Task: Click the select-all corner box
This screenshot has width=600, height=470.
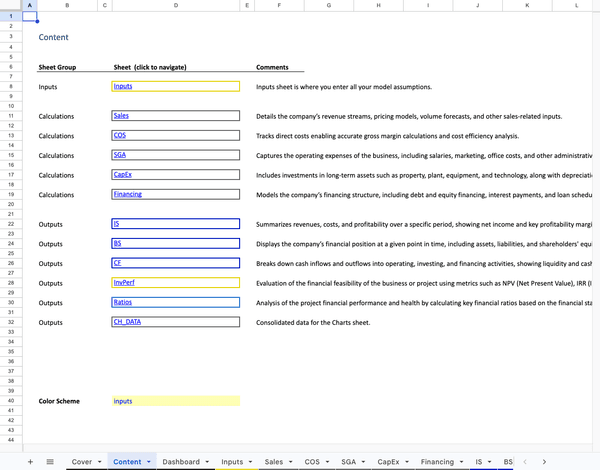Action: pos(9,6)
